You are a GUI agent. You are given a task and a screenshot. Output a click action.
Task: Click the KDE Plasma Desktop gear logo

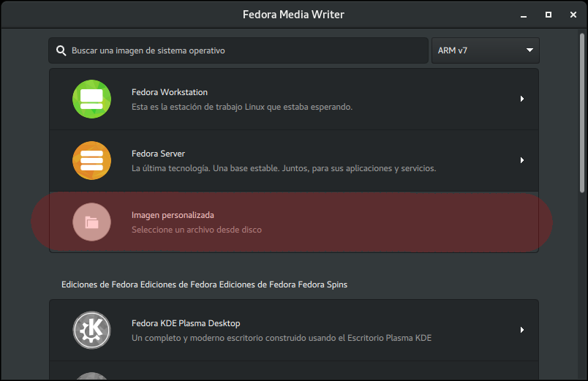click(x=91, y=330)
